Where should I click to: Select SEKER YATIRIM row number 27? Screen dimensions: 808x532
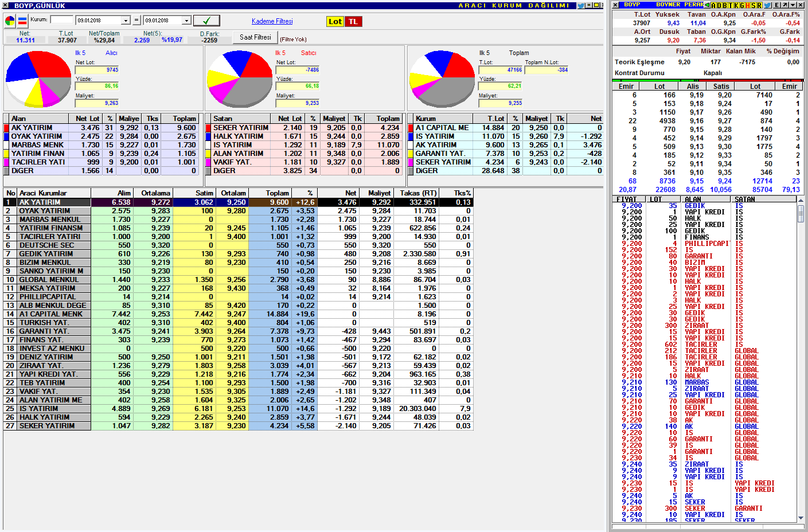coord(238,426)
